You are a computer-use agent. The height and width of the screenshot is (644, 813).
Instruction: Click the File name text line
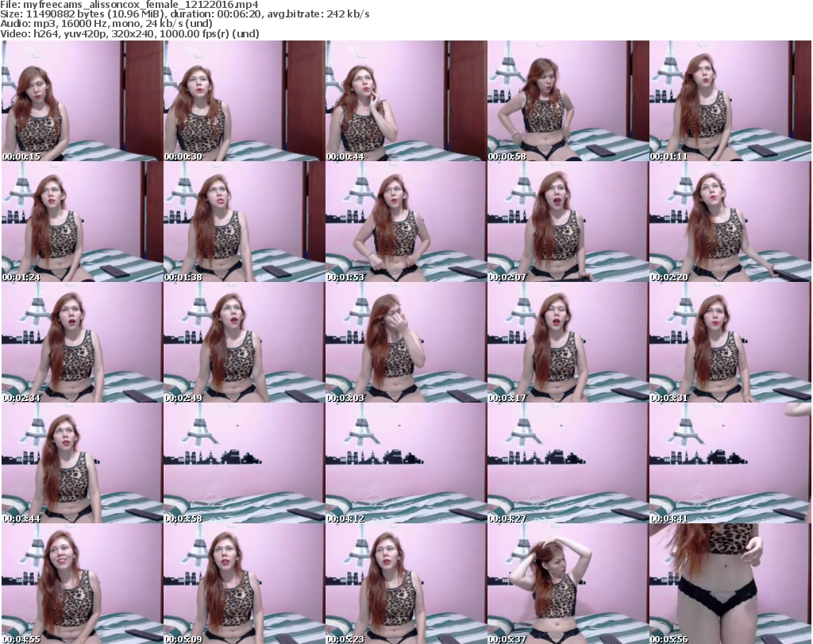tap(130, 5)
